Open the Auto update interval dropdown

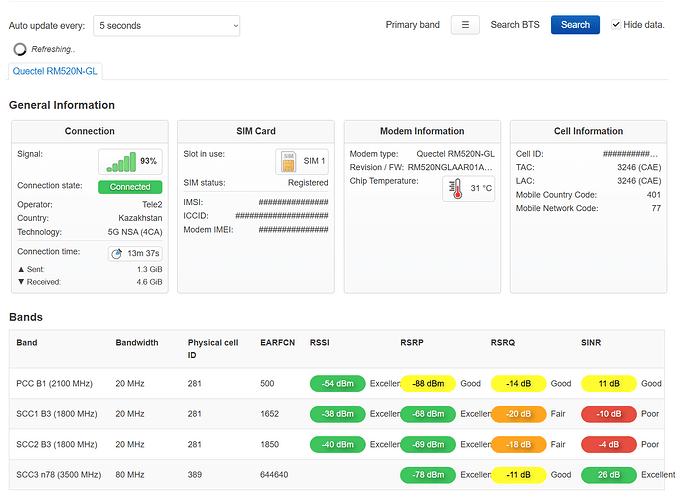point(166,25)
